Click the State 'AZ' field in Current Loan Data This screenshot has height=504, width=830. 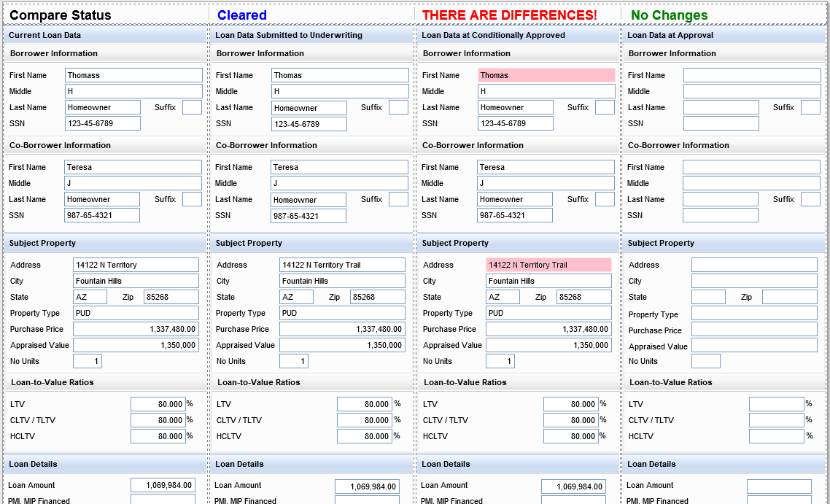90,297
